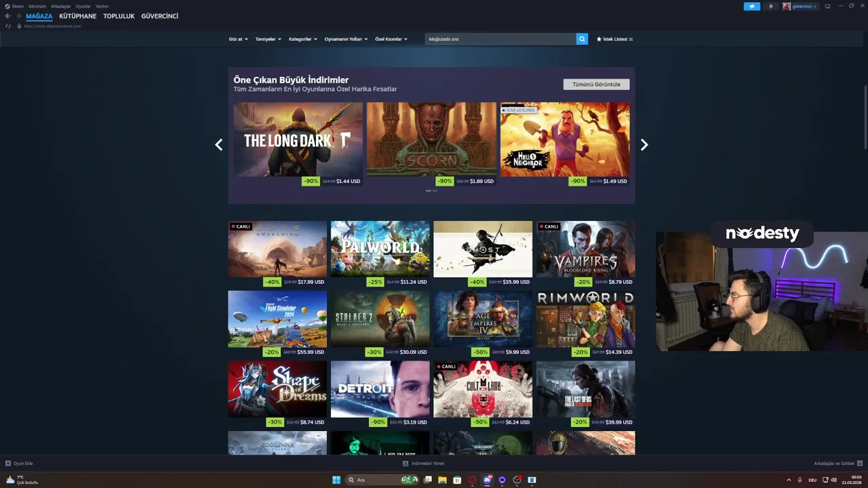Click the magnifier search button

(x=582, y=39)
